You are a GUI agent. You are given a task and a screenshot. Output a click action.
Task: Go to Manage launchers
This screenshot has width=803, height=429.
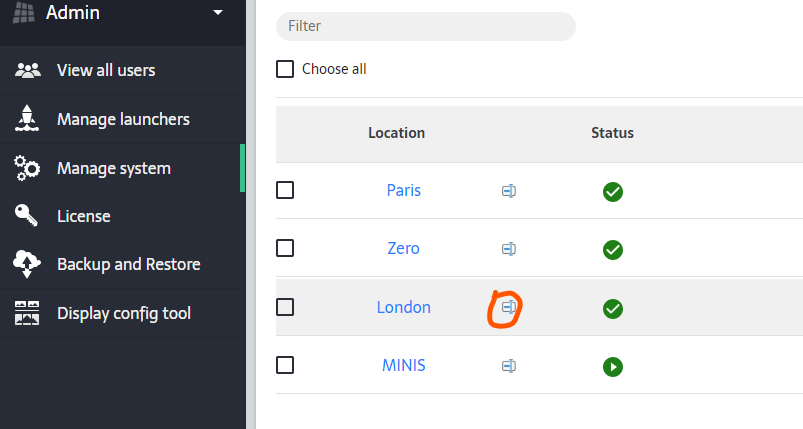pos(123,119)
